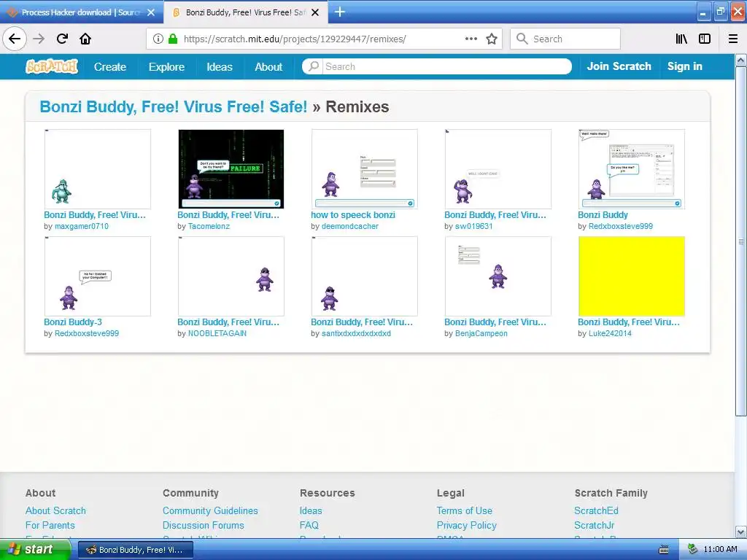Viewport: 747px width, 560px height.
Task: Open ScratchEd footer link
Action: coord(596,510)
